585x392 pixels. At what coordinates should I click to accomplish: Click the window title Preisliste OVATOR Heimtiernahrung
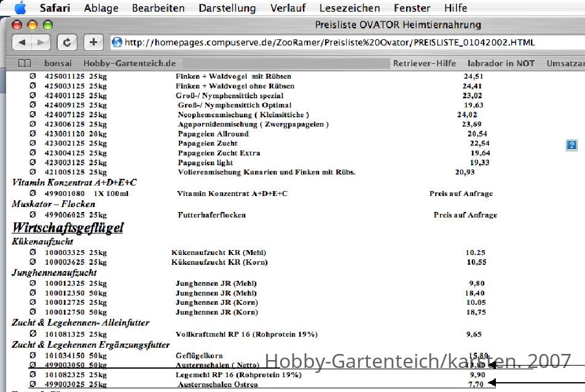[398, 25]
